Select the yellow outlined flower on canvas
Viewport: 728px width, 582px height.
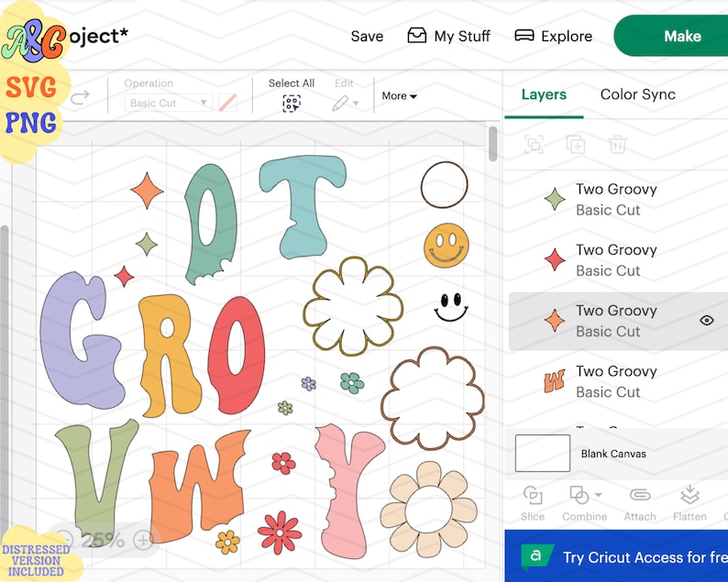pos(353,306)
